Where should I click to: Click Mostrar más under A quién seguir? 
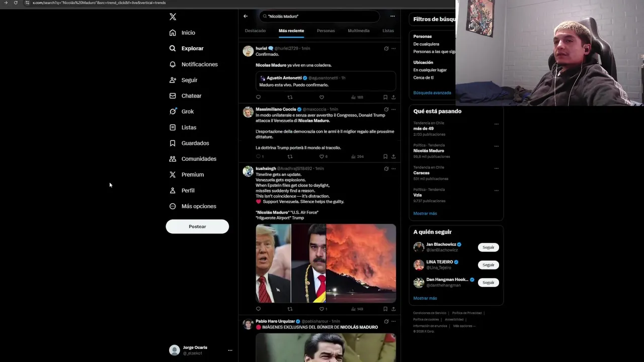click(425, 298)
